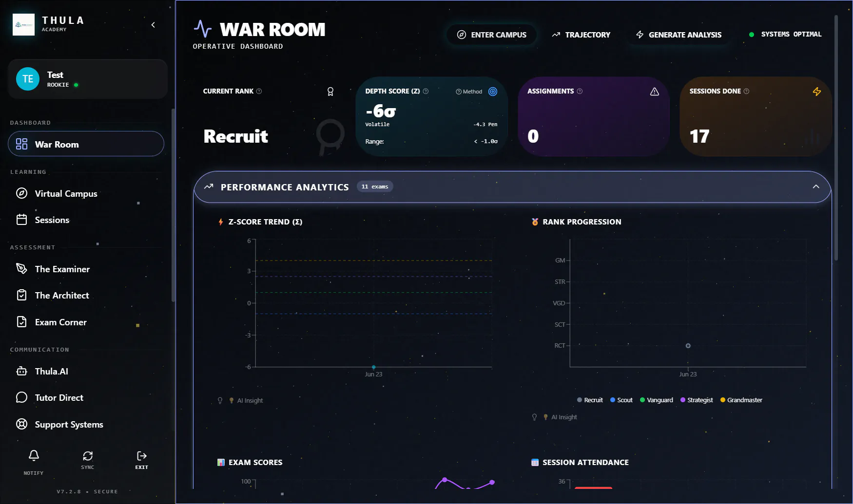Click the Depth Score help icon
Screen dimensions: 853x504
pyautogui.click(x=426, y=91)
